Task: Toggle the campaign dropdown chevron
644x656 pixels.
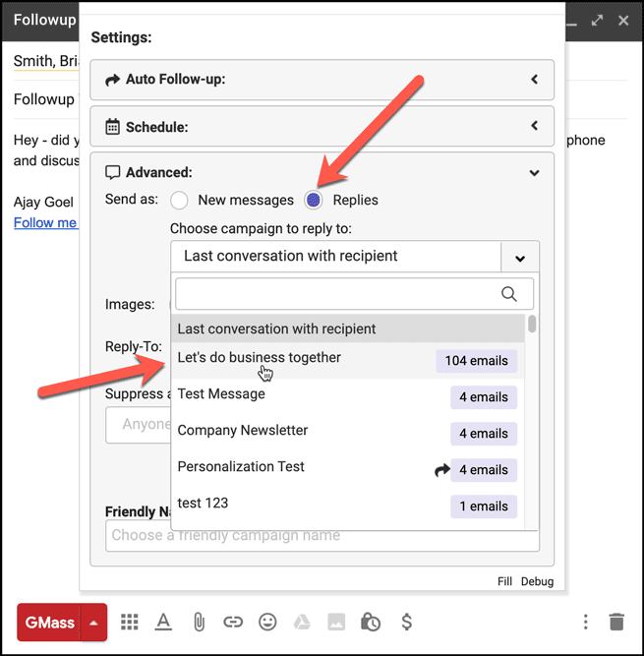Action: tap(520, 258)
